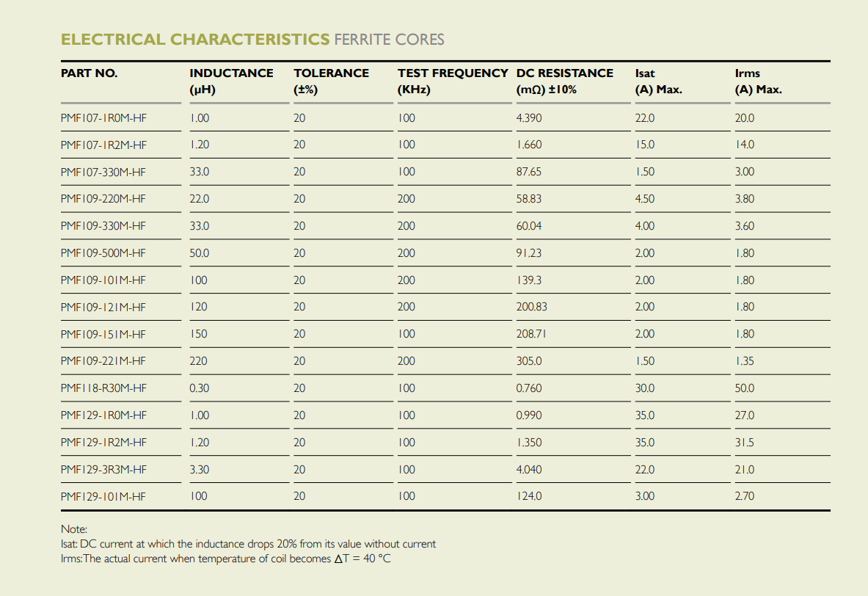Select the PART NO. column header
Viewport: 868px width, 596px height.
pos(89,73)
